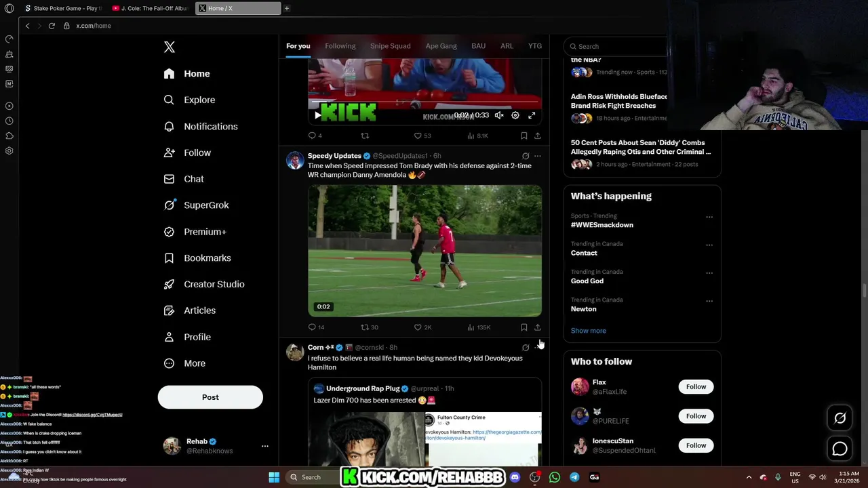Open the Underground Rap Plug quoted post
The image size is (868, 488).
425,423
